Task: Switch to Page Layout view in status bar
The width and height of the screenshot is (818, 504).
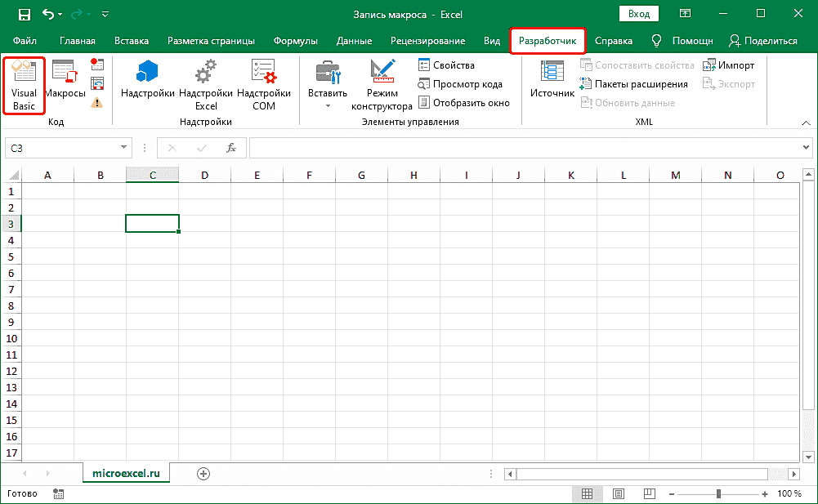Action: pos(619,494)
